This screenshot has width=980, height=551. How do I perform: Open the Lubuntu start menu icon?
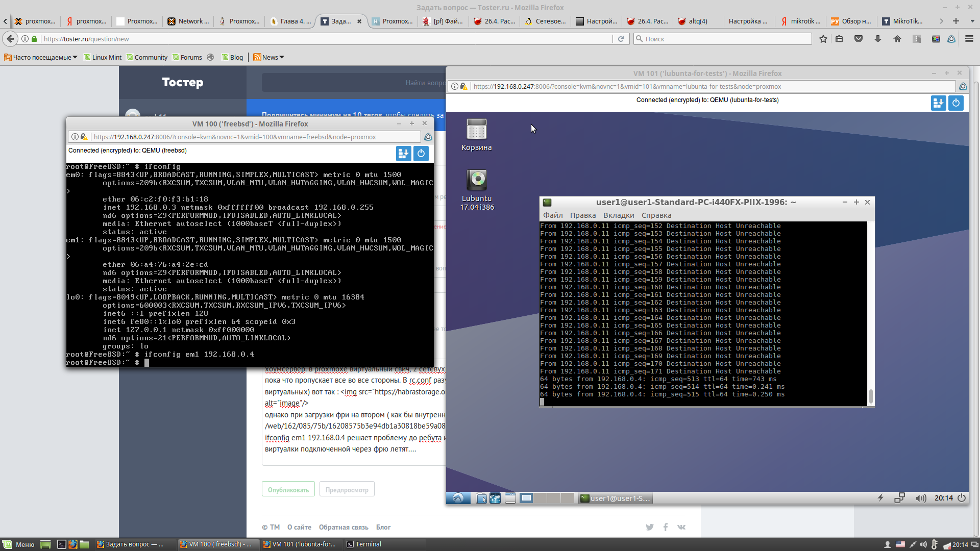(x=458, y=498)
